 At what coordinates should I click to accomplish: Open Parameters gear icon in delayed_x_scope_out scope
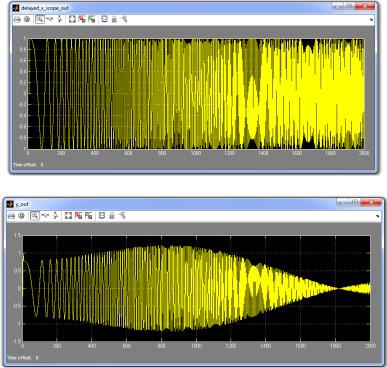point(27,19)
